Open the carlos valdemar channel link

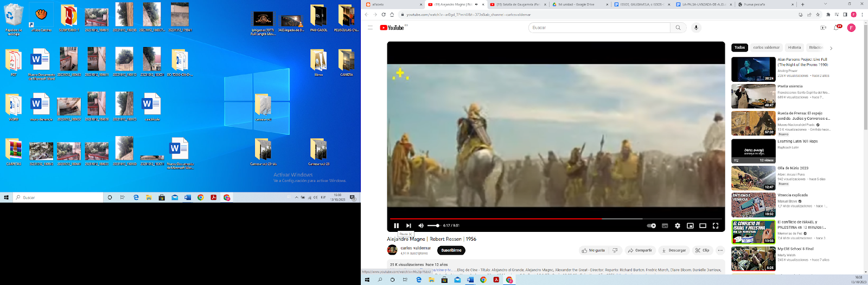coord(416,248)
